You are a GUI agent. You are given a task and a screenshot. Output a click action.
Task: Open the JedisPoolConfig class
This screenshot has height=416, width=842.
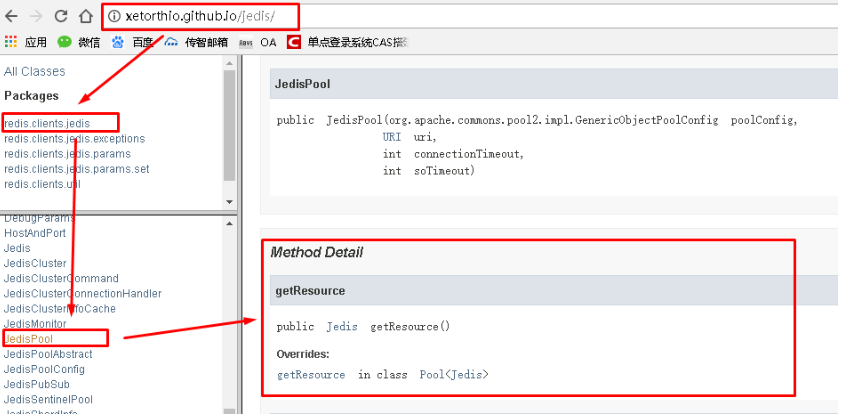click(44, 369)
